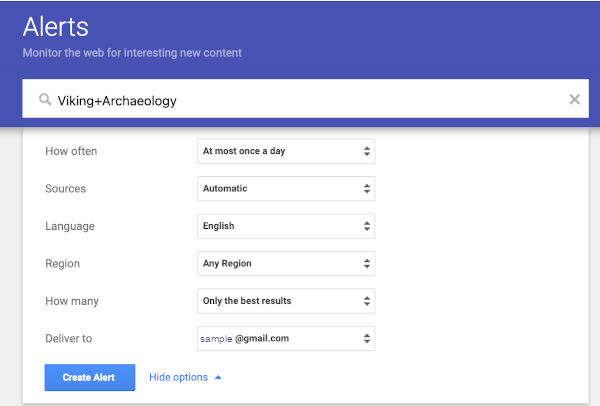Viewport: 600px width, 406px height.
Task: Open the 'Any Region' dropdown
Action: tap(286, 263)
